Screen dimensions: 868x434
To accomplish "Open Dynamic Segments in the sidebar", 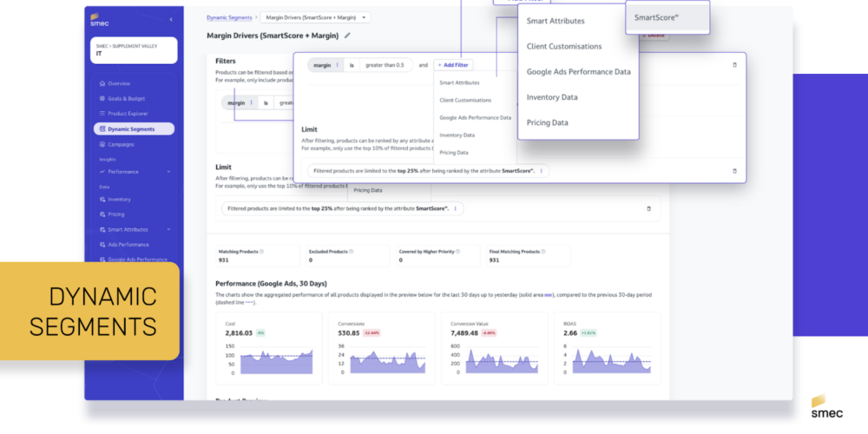I will (134, 128).
